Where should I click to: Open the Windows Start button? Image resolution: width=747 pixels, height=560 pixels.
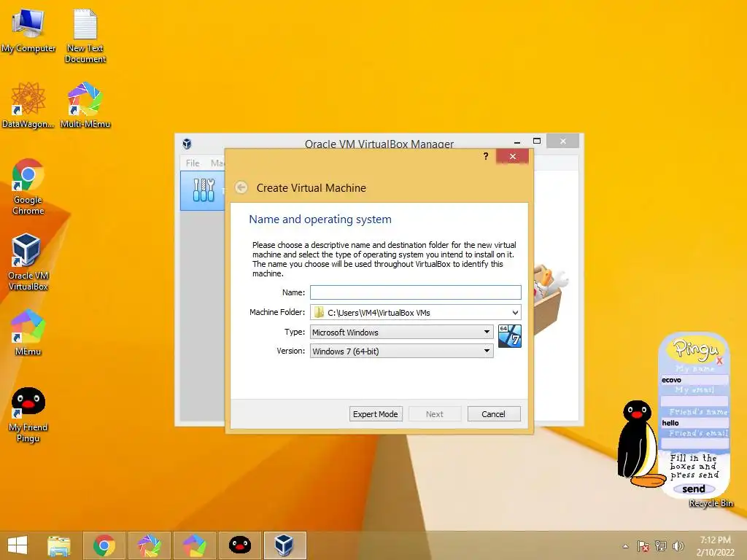pyautogui.click(x=18, y=545)
